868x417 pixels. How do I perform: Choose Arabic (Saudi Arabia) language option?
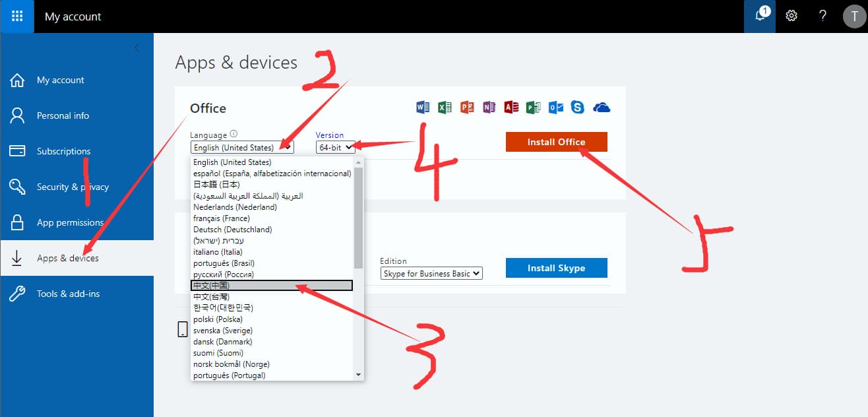pos(272,196)
